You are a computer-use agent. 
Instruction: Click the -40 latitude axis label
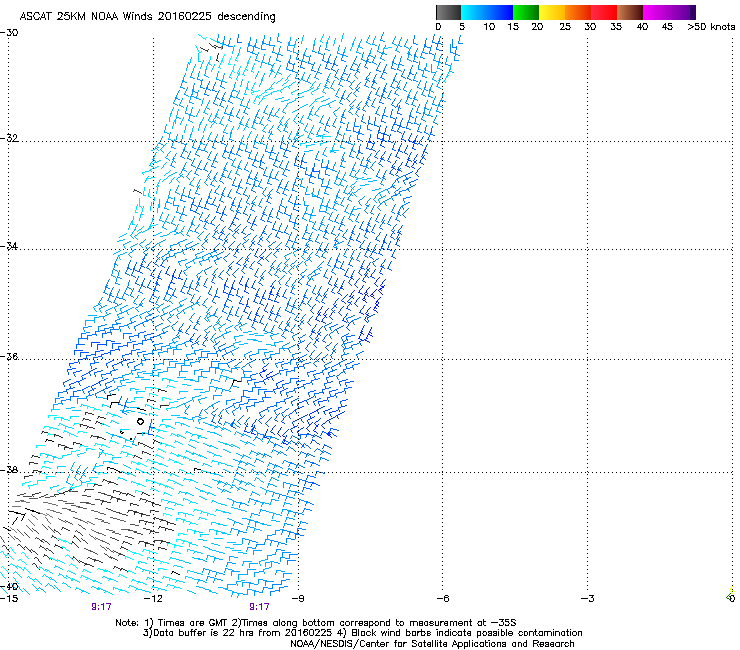coord(9,587)
